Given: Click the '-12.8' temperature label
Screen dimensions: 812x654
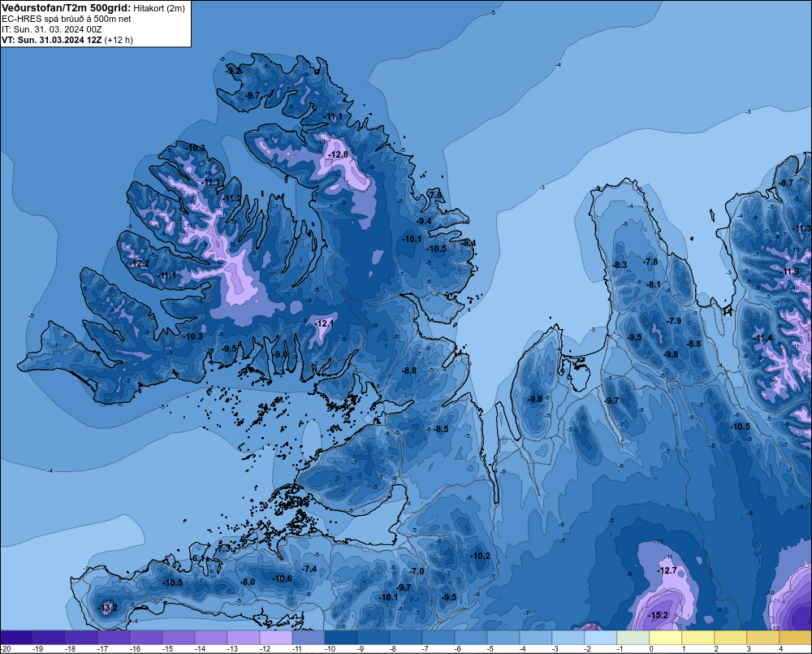Looking at the screenshot, I should click(x=338, y=154).
